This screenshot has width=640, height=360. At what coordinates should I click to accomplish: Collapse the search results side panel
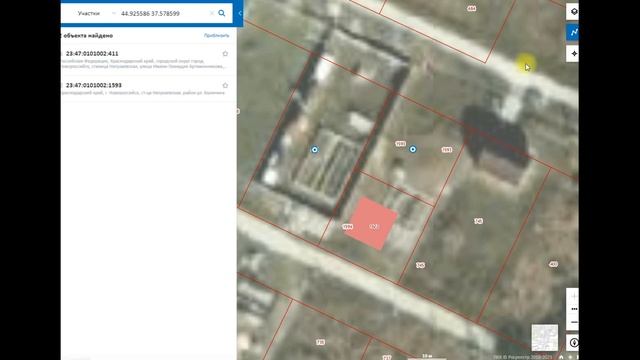point(240,13)
